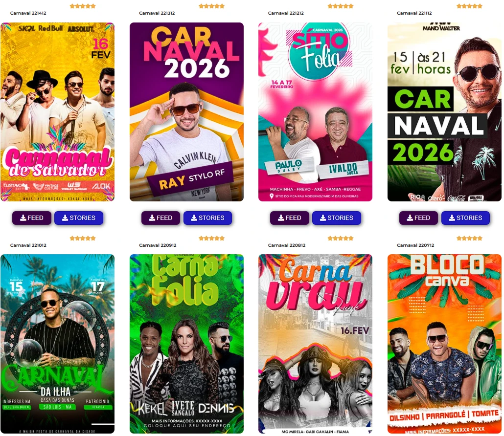Click FEED button under Carnaval 221312
The height and width of the screenshot is (436, 504).
point(160,218)
